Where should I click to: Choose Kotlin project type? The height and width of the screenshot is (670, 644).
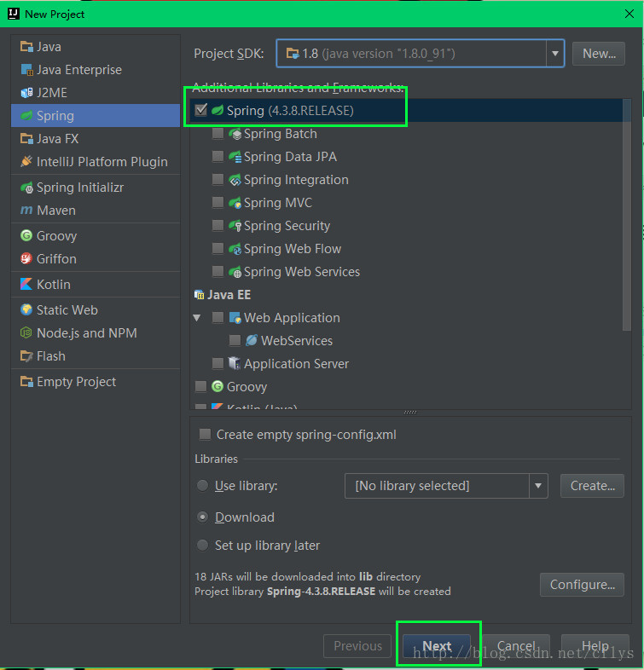[x=96, y=284]
